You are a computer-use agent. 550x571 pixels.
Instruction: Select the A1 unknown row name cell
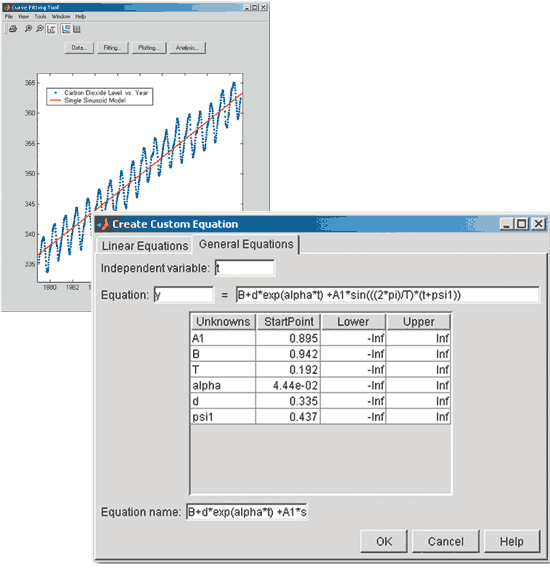pyautogui.click(x=223, y=338)
